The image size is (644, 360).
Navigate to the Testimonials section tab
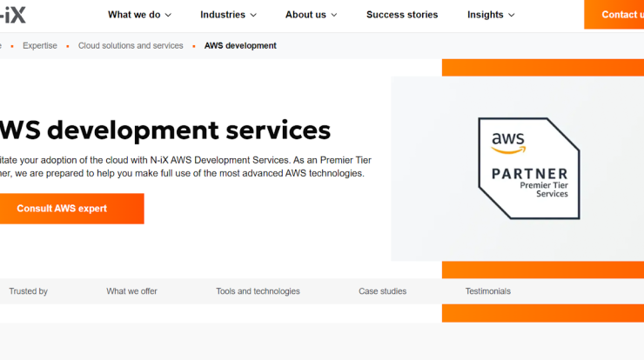pos(487,291)
